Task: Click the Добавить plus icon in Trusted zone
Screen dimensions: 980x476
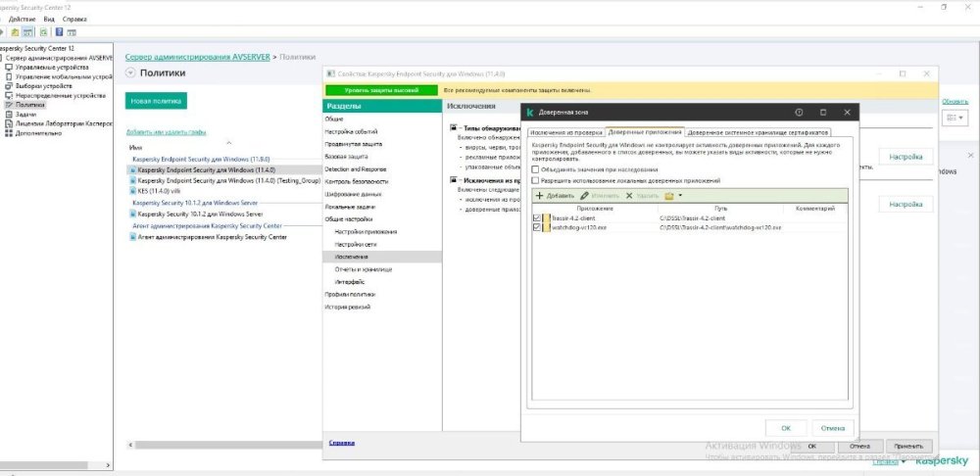Action: coord(539,196)
